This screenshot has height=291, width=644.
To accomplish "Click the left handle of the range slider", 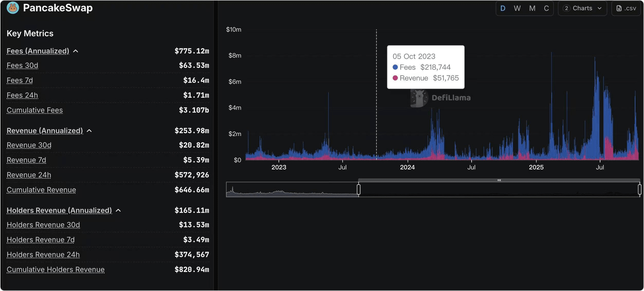I will click(x=359, y=189).
